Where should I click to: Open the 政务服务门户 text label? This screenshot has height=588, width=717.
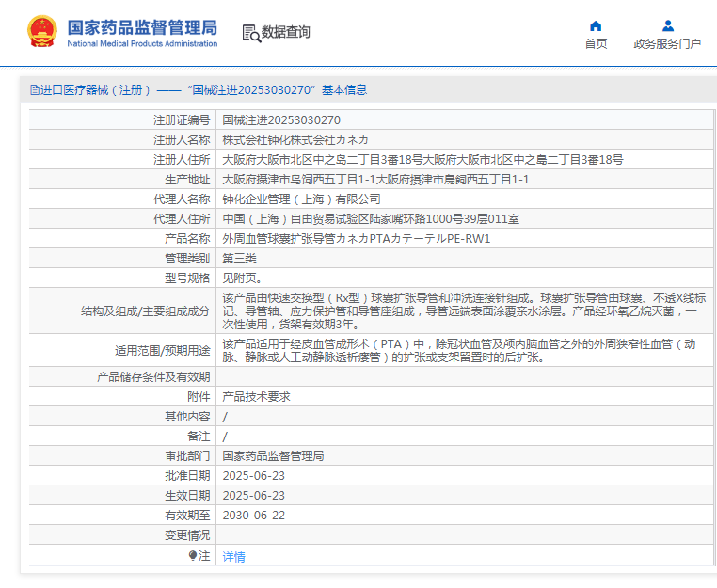(x=667, y=43)
